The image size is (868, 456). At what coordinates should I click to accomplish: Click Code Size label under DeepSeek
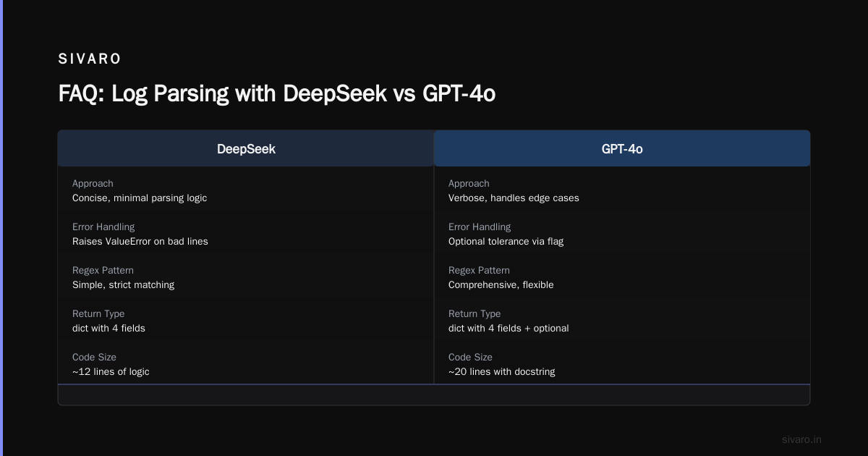click(x=94, y=357)
